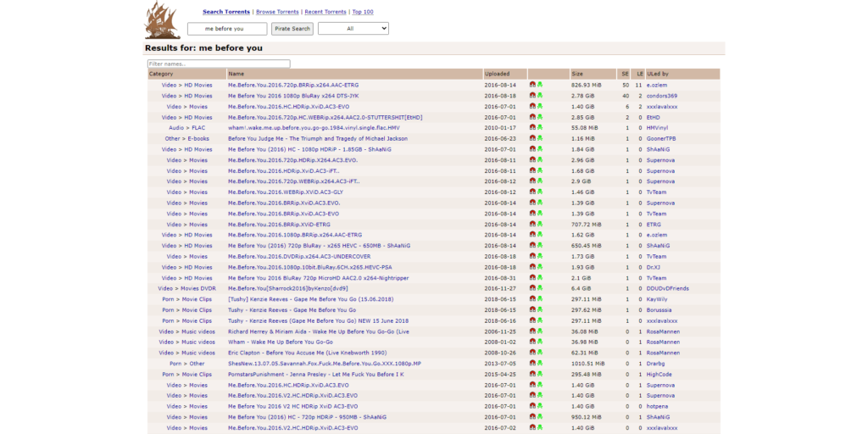Click magnet icon for 720p.WEBRip.x264.AC3-iFT.. row
The height and width of the screenshot is (434, 868).
point(532,181)
